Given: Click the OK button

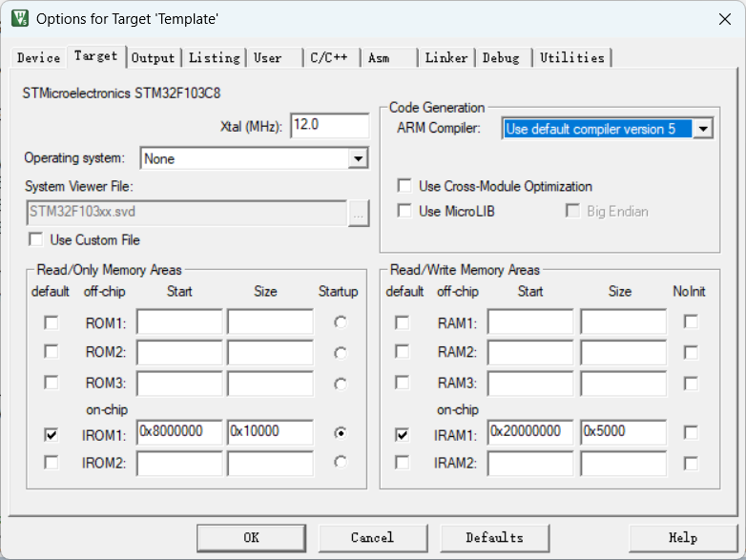Looking at the screenshot, I should (251, 538).
